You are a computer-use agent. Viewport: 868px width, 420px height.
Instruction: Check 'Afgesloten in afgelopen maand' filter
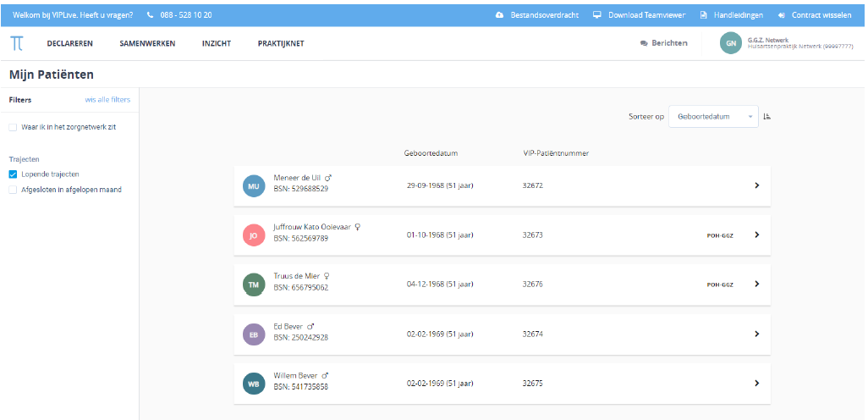tap(13, 190)
